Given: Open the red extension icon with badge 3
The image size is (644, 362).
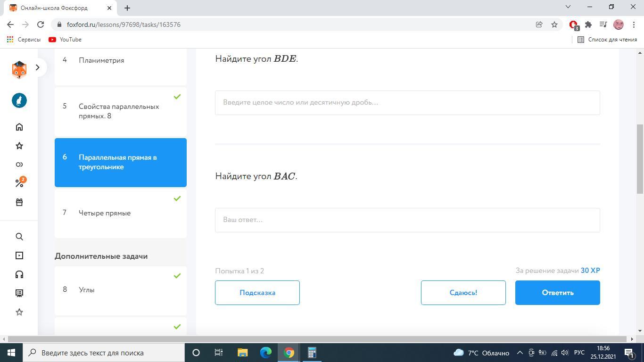Looking at the screenshot, I should point(574,25).
